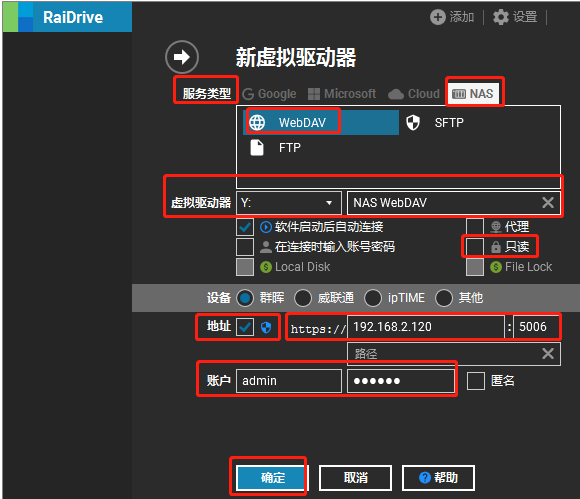Open 帮助 help button
This screenshot has width=580, height=499.
(x=438, y=478)
